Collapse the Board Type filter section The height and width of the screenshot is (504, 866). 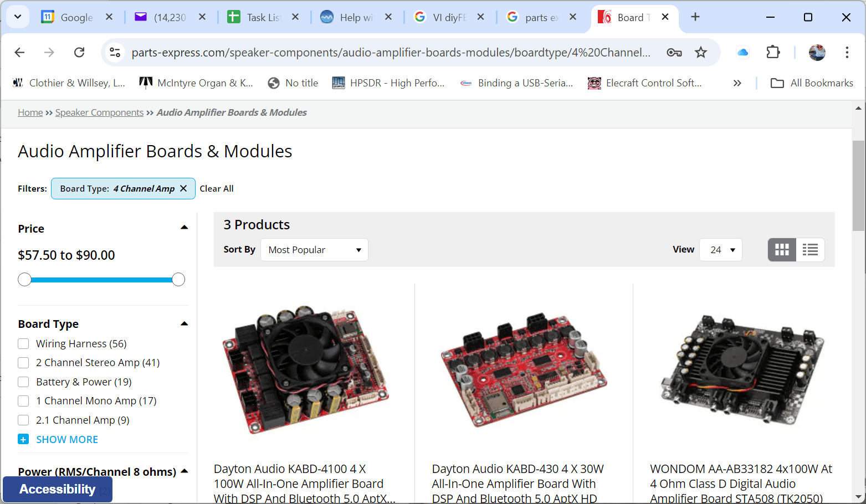pos(185,323)
